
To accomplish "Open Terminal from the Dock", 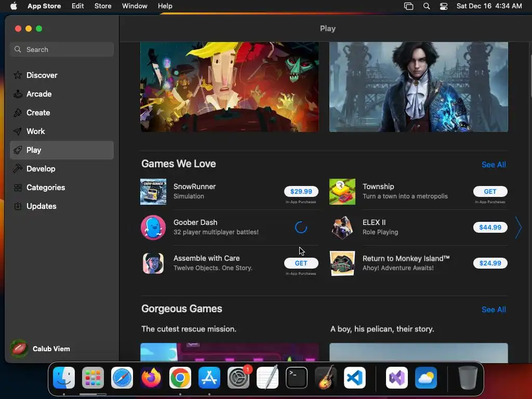I will pyautogui.click(x=297, y=378).
